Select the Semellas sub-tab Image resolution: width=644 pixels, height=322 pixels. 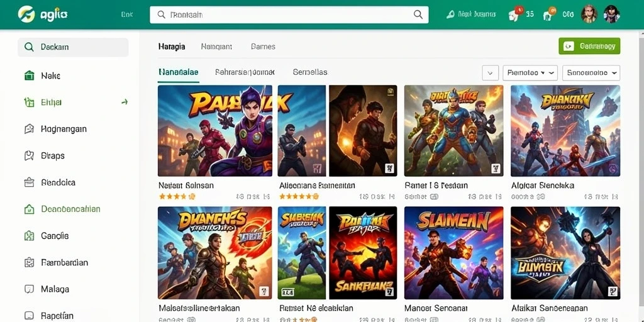(x=310, y=72)
